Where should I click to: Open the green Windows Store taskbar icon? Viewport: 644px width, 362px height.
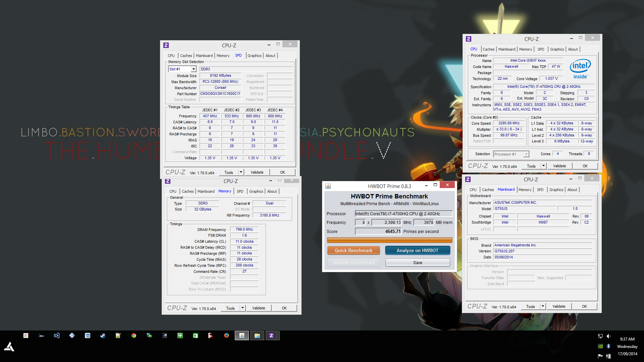[196, 336]
